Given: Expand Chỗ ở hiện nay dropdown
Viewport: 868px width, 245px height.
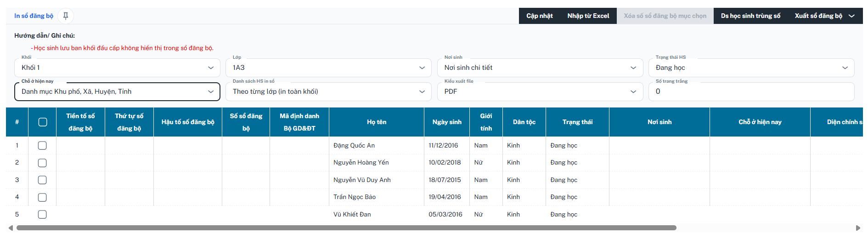Looking at the screenshot, I should click(x=117, y=91).
